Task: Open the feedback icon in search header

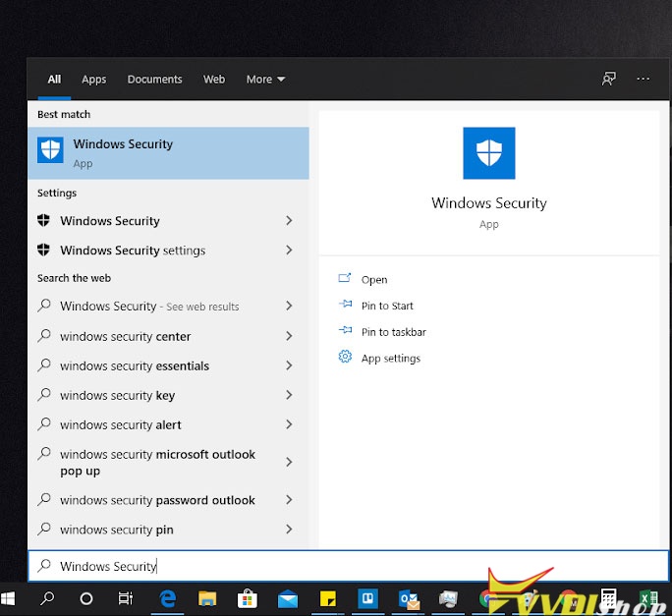Action: coord(608,79)
